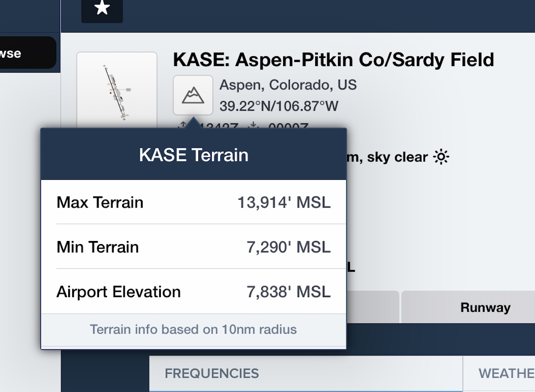Click the 39.22°N/106.87°W coordinates text
Screen dimensions: 535x392
(279, 106)
